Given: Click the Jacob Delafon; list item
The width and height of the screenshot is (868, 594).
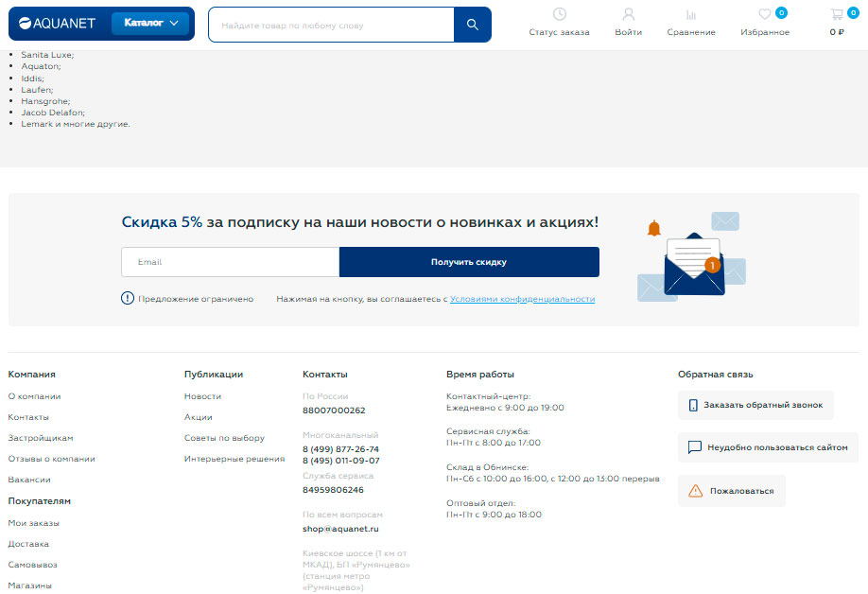Looking at the screenshot, I should (53, 113).
